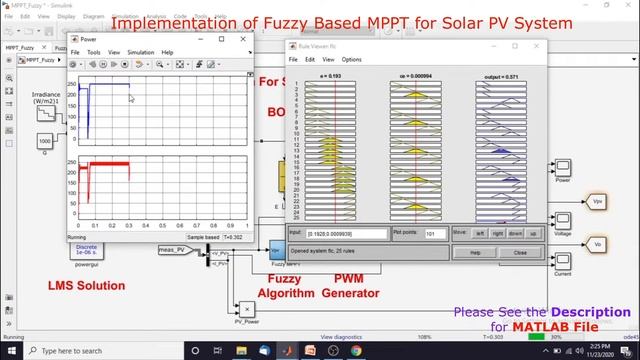
Task: Click the taskbar search box
Action: 103,351
